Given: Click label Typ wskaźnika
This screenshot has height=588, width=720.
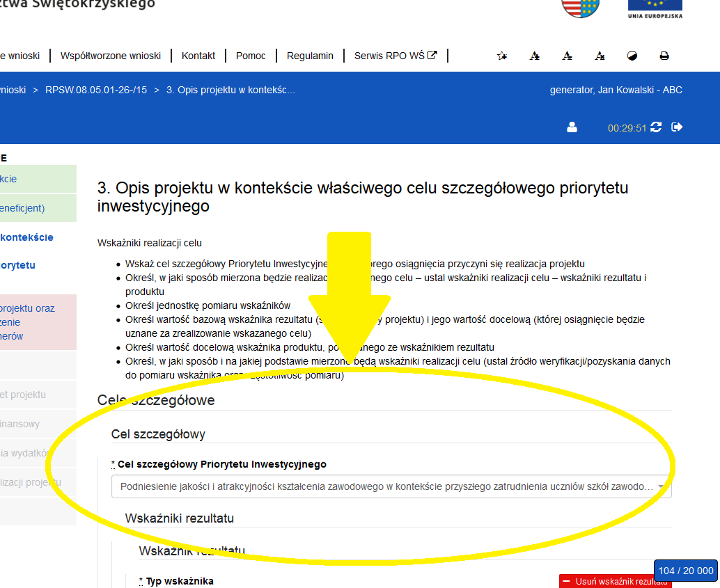Looking at the screenshot, I should [180, 581].
